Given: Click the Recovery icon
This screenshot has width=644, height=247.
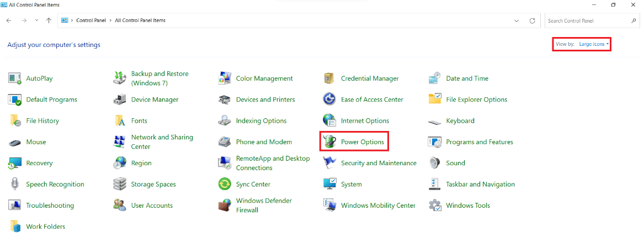Looking at the screenshot, I should pos(15,164).
